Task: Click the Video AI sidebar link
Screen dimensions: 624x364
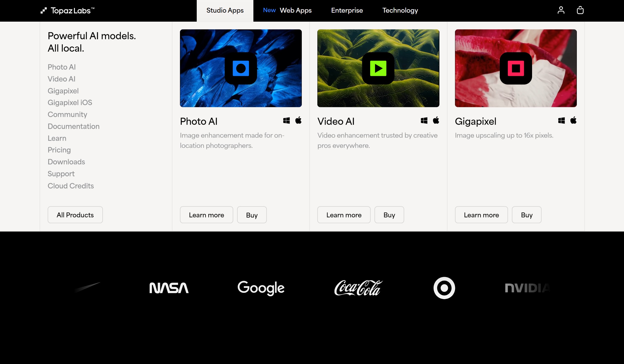Action: click(x=62, y=79)
